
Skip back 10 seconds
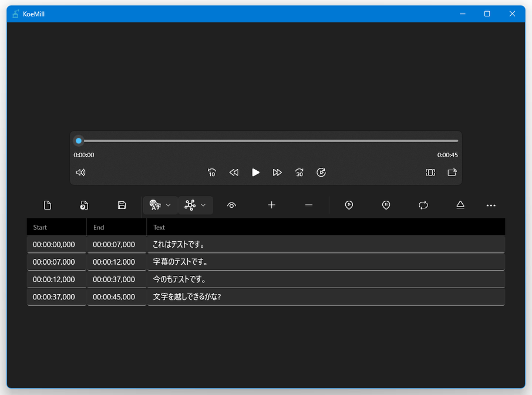pyautogui.click(x=212, y=173)
